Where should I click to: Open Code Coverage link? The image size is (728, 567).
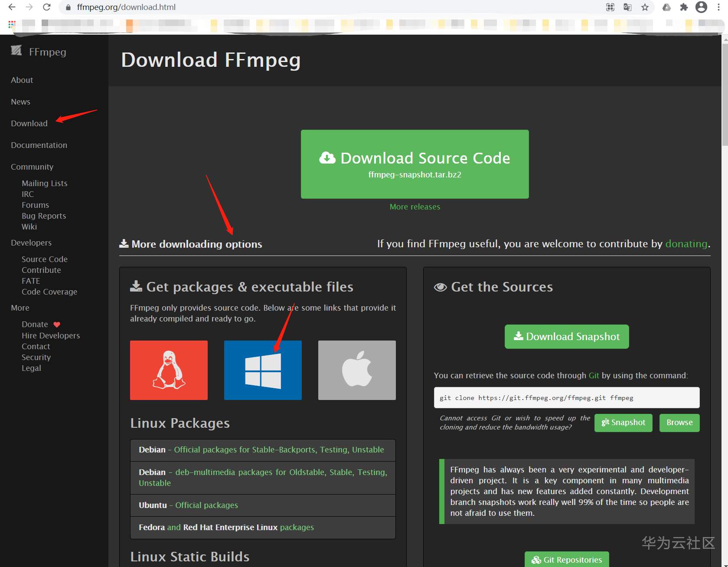click(x=49, y=292)
